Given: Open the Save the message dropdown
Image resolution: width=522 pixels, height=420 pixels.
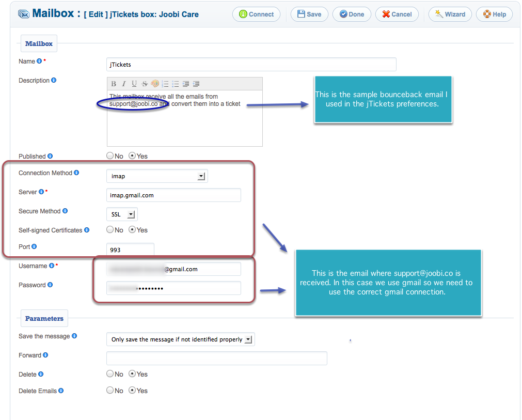Looking at the screenshot, I should 180,339.
